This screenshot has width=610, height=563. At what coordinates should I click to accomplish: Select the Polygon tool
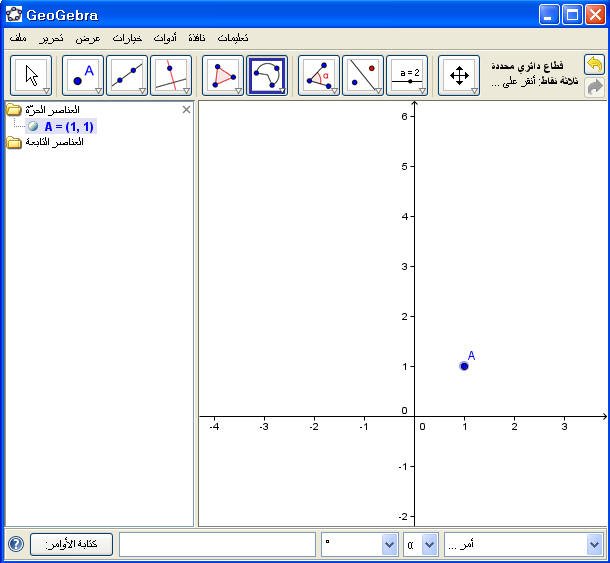[223, 76]
